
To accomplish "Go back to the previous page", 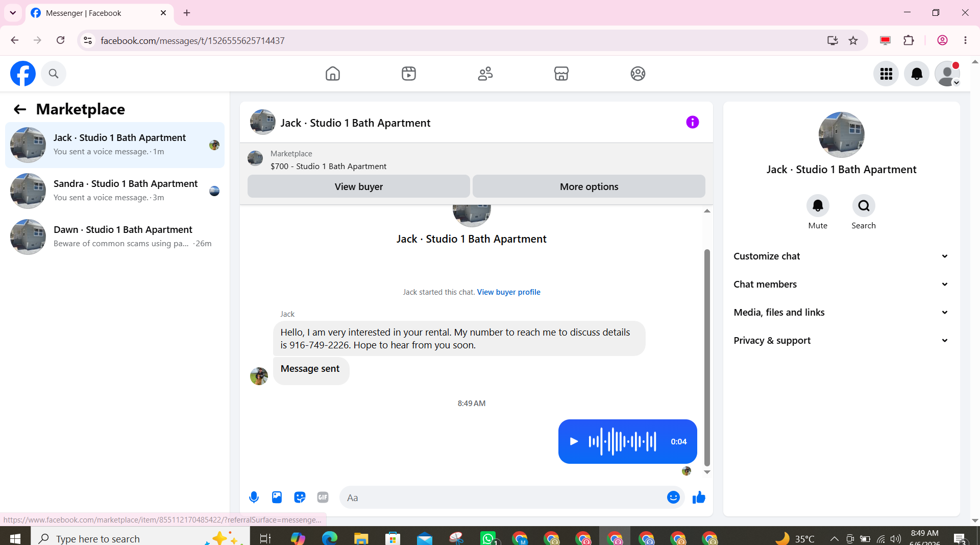I will (x=14, y=40).
